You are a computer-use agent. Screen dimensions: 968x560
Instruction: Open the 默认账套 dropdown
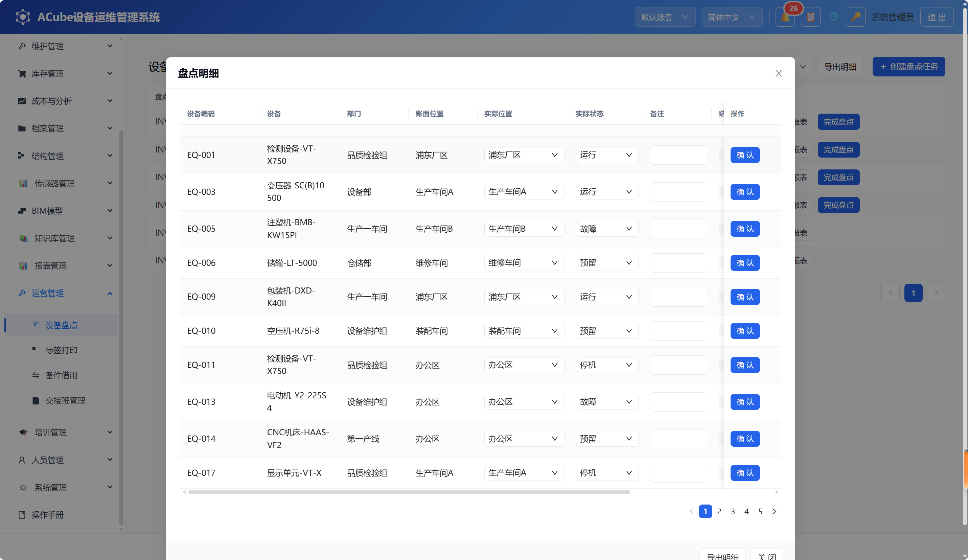point(665,17)
